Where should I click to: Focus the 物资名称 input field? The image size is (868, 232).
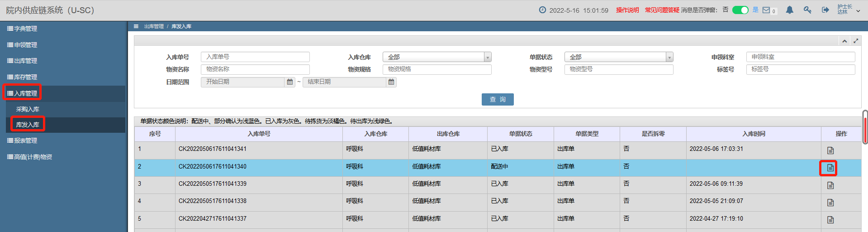[x=255, y=69]
